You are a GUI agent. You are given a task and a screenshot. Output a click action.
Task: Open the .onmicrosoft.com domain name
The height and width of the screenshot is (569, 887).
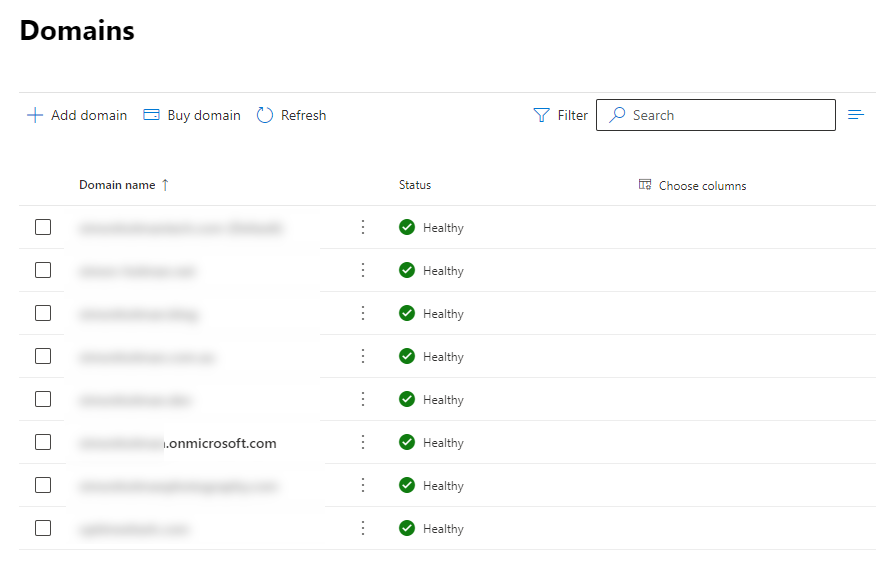coord(178,443)
